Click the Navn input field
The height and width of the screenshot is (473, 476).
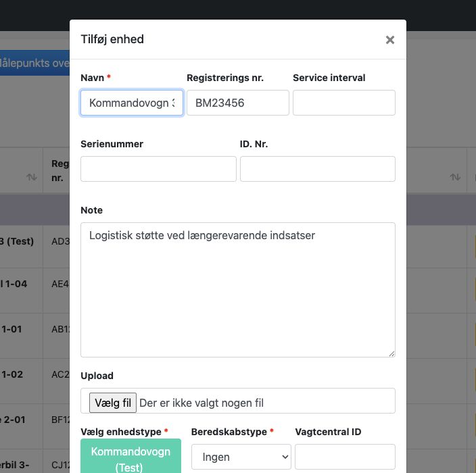pyautogui.click(x=132, y=103)
